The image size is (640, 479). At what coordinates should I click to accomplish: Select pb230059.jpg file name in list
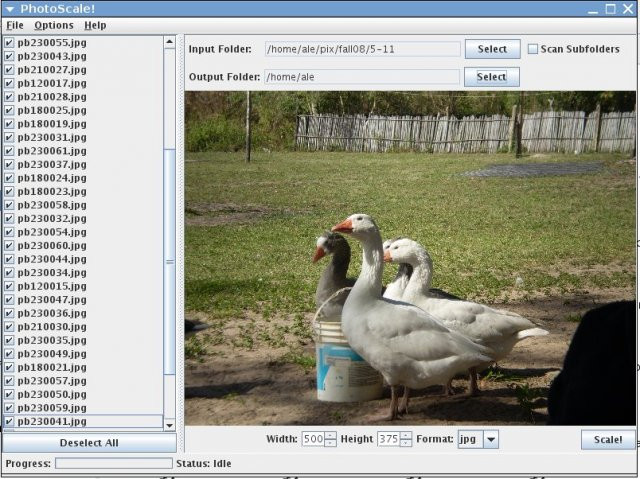click(x=52, y=408)
